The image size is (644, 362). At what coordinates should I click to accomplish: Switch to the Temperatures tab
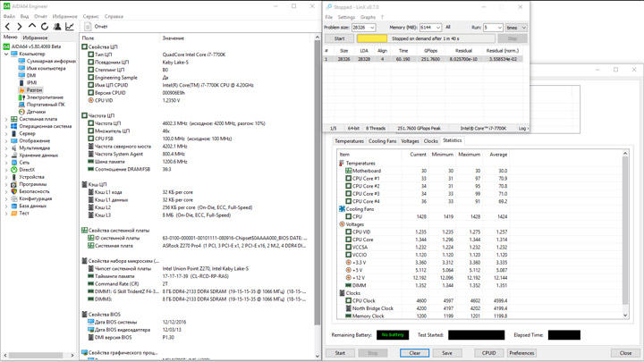[x=349, y=141]
